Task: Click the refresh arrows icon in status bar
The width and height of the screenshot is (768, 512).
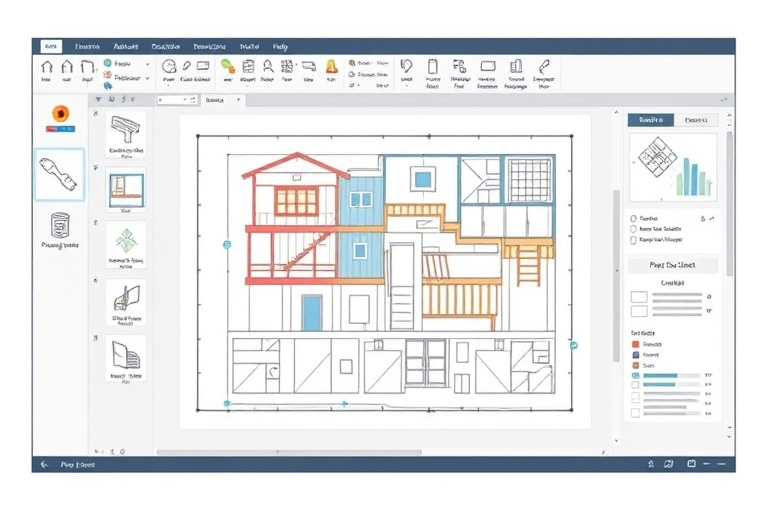Action: coord(669,463)
